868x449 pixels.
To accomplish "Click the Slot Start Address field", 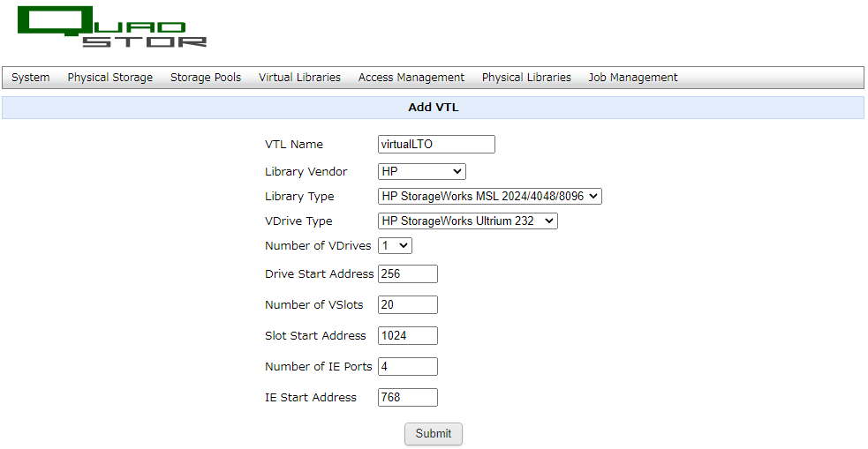I will click(408, 335).
